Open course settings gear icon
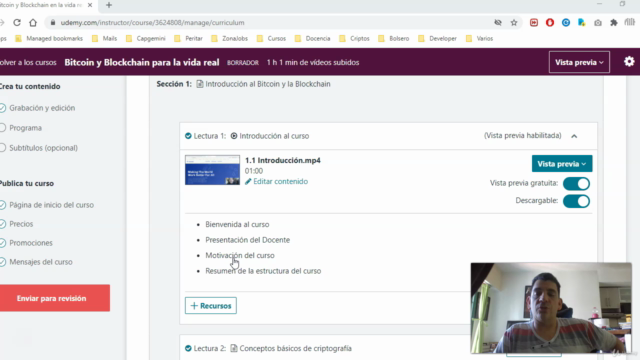The image size is (640, 360). 629,62
